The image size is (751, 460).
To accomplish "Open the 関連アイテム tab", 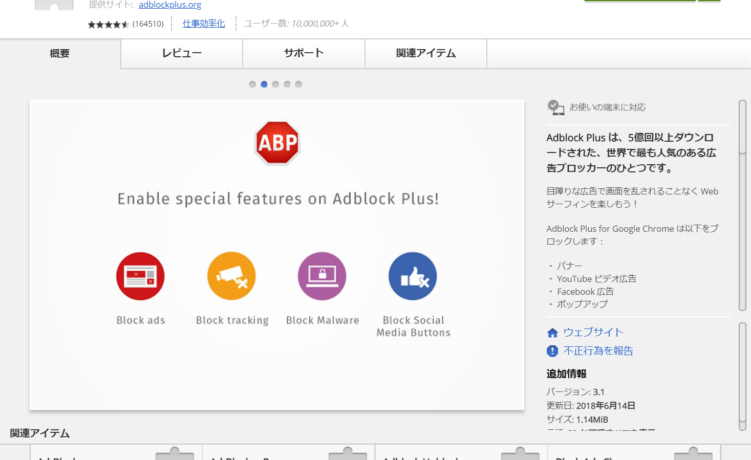I will coord(426,54).
